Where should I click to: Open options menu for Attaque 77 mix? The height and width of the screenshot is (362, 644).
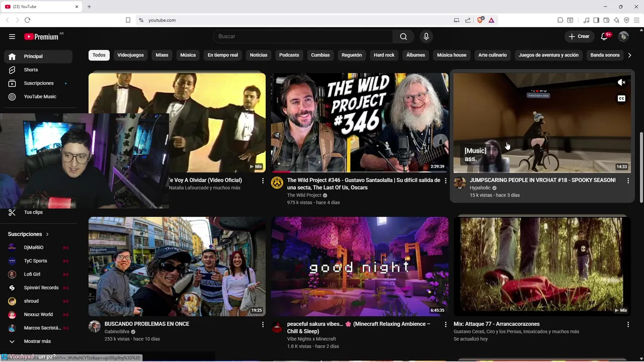[x=628, y=325]
